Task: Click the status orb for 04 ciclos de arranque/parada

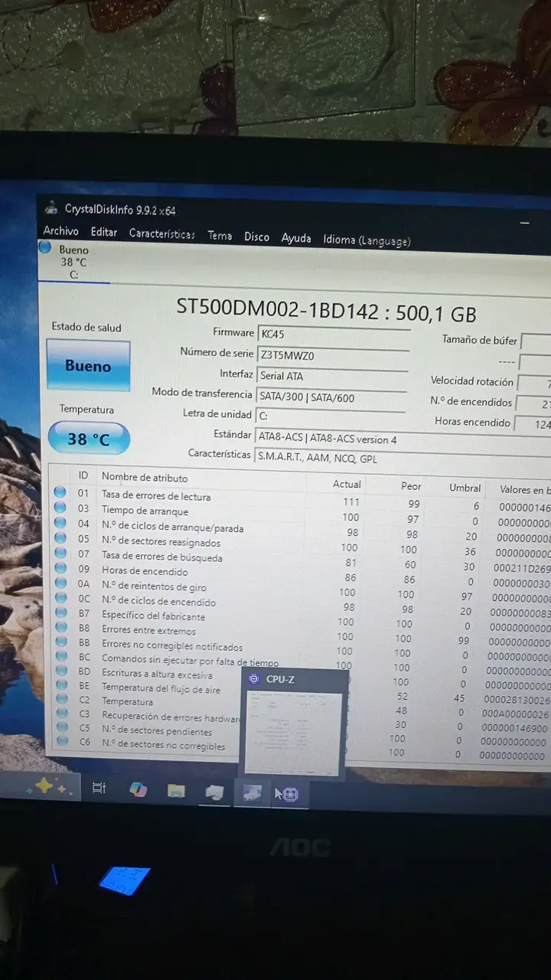Action: point(60,522)
